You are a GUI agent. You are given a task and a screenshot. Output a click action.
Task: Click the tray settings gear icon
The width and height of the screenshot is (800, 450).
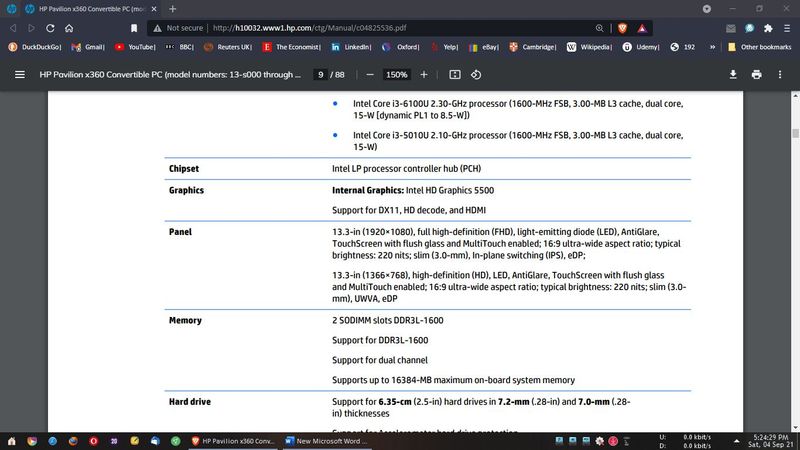click(x=599, y=441)
